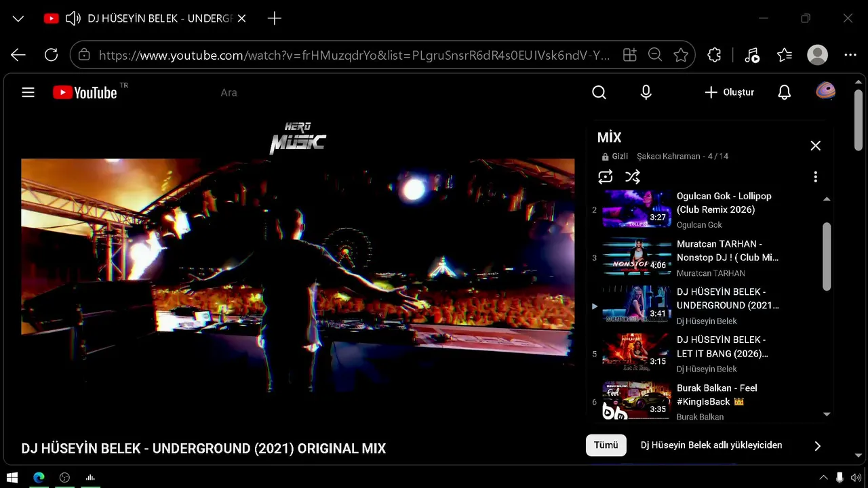Screen dimensions: 868x488
Task: Toggle playlist shuffle
Action: (x=633, y=177)
